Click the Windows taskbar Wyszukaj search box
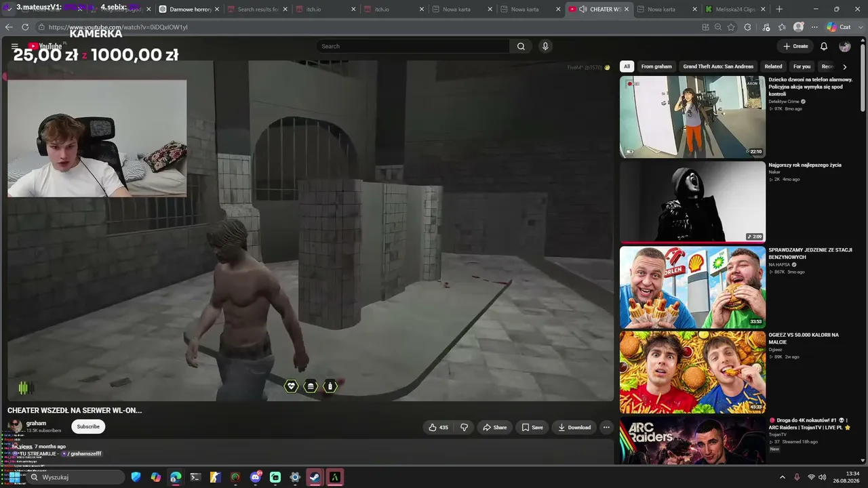868x488 pixels. point(76,477)
